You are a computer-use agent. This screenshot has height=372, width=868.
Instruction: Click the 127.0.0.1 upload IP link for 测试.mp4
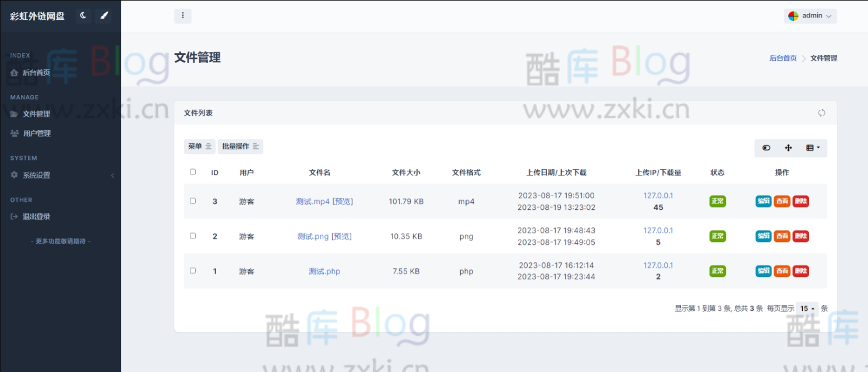pos(658,195)
